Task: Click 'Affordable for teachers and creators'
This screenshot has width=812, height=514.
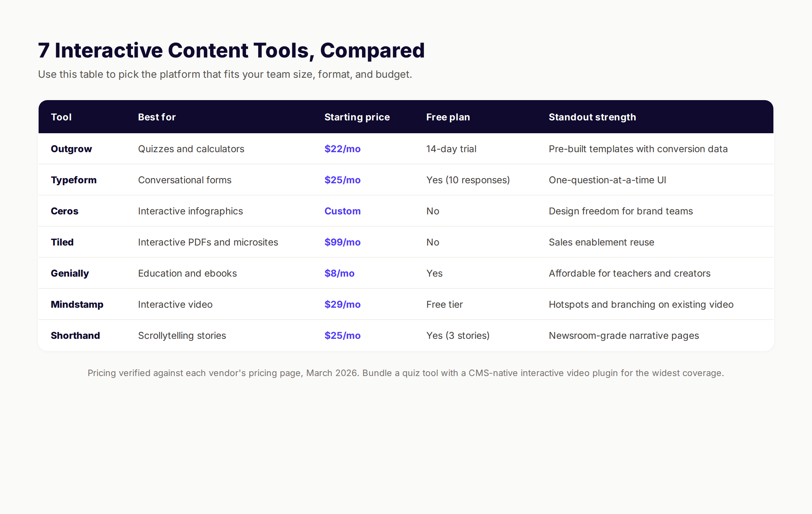Action: 630,273
